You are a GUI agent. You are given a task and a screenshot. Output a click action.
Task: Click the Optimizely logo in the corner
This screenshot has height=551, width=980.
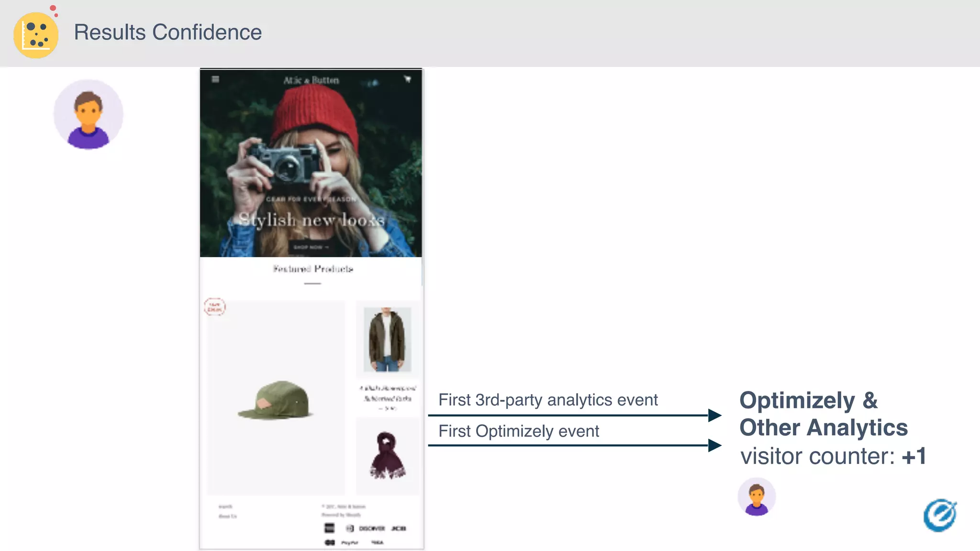click(x=940, y=515)
